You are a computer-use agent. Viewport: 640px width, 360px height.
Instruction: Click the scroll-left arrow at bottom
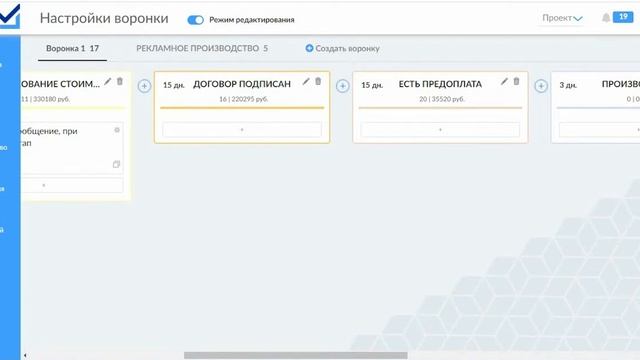[25, 356]
